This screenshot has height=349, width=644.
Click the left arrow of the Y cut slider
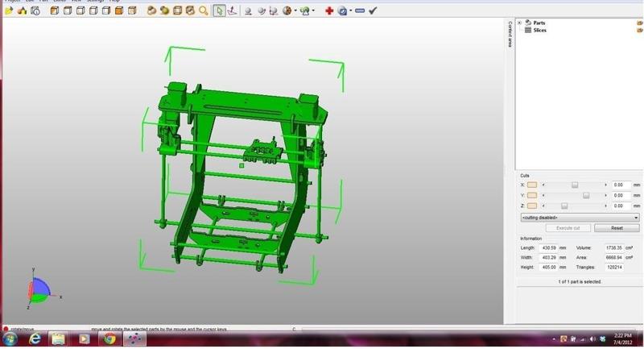point(543,196)
